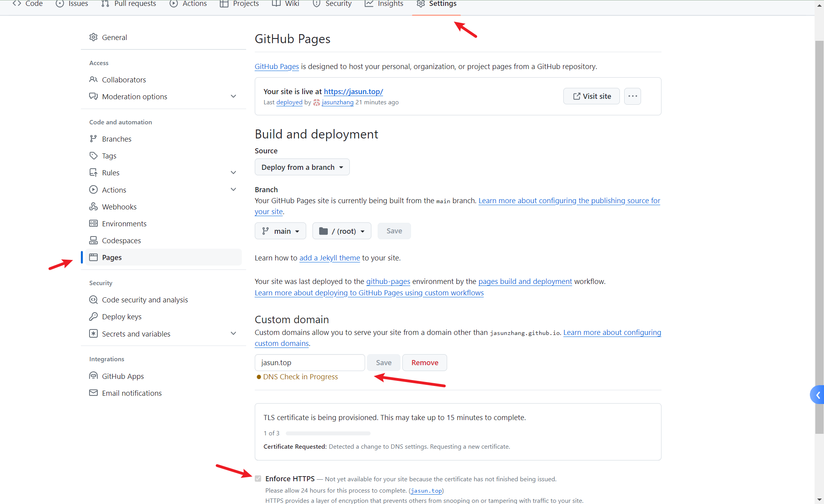Click the blue side panel chevron handle

point(817,395)
